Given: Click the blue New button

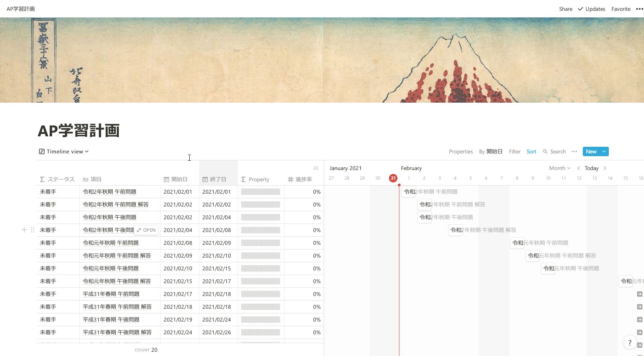Looking at the screenshot, I should (x=591, y=151).
